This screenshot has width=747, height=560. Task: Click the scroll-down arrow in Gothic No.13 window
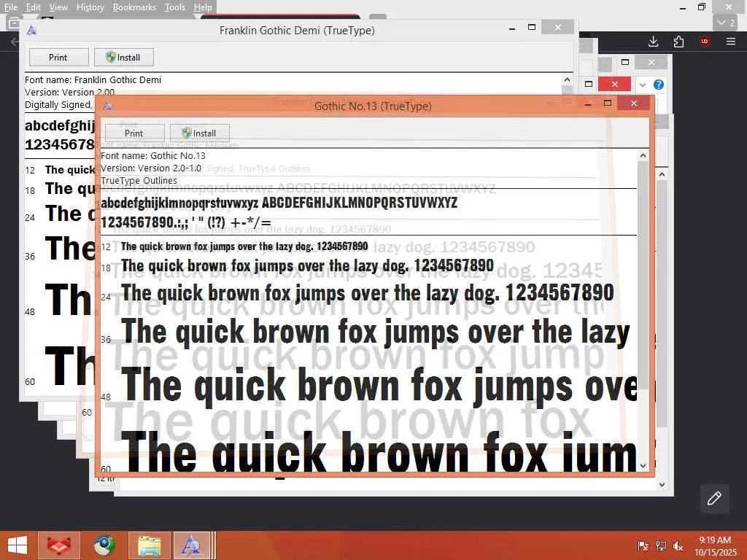click(x=643, y=466)
